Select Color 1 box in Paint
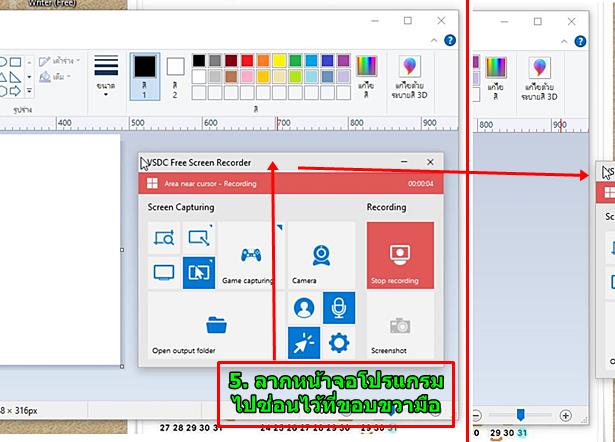This screenshot has width=615, height=442. [x=145, y=77]
